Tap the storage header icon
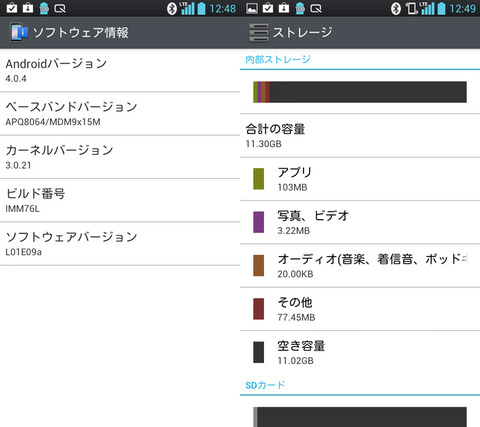 [259, 33]
